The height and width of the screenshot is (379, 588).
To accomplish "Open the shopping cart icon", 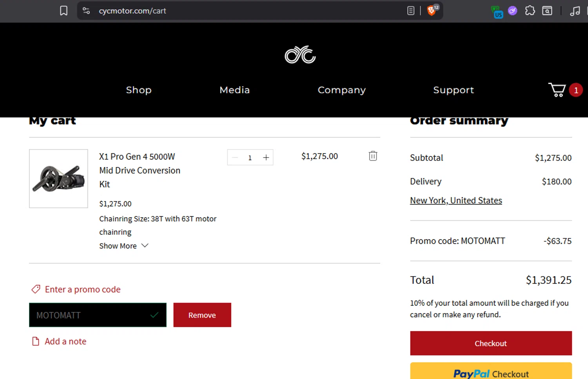I will tap(557, 90).
